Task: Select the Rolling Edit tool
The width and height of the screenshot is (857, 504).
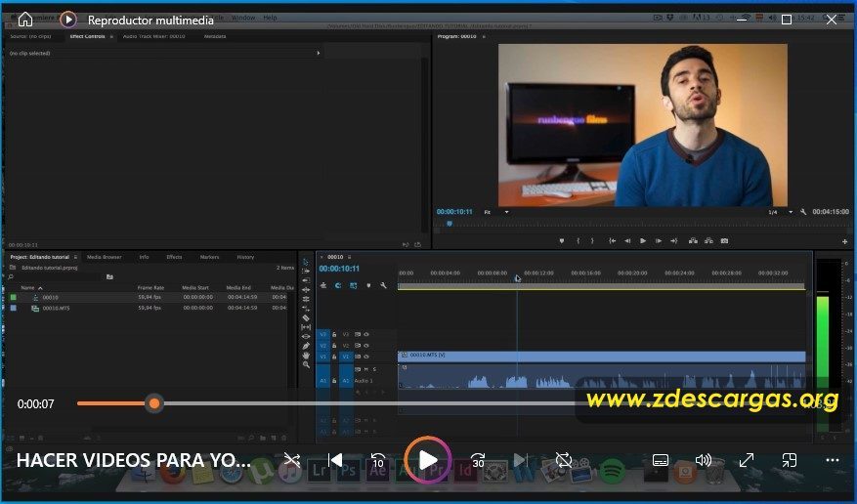Action: (306, 290)
